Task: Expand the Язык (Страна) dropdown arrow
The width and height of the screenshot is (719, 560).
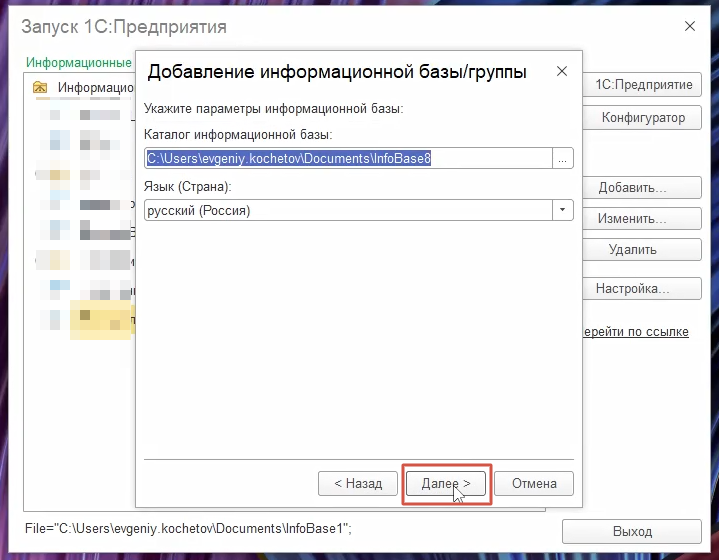Action: pyautogui.click(x=563, y=210)
